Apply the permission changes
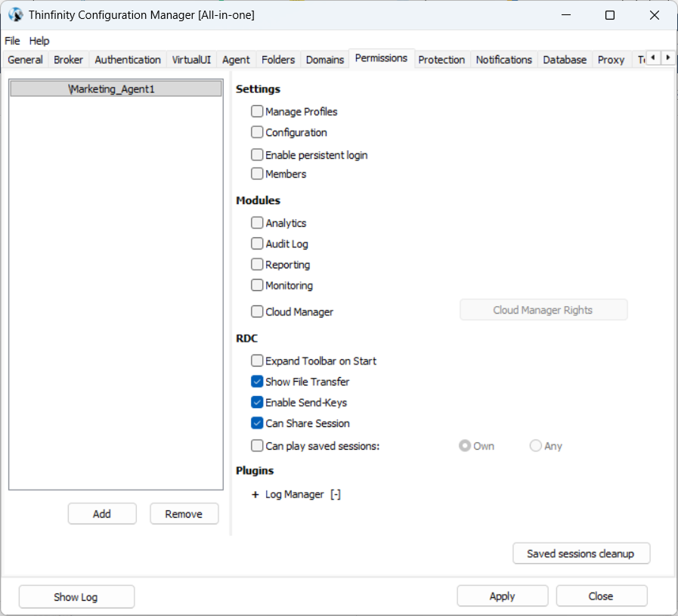 coord(503,596)
